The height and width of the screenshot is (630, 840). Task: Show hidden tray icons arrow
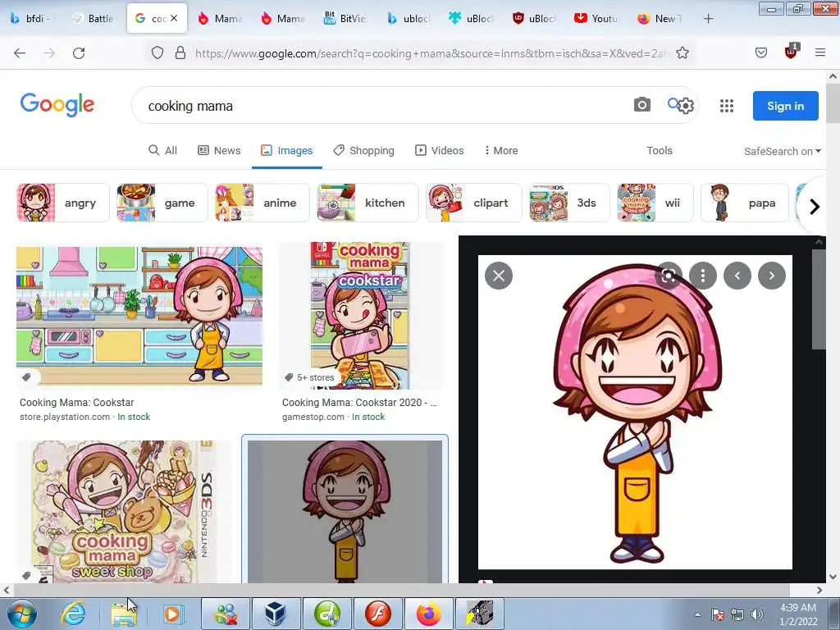(697, 615)
